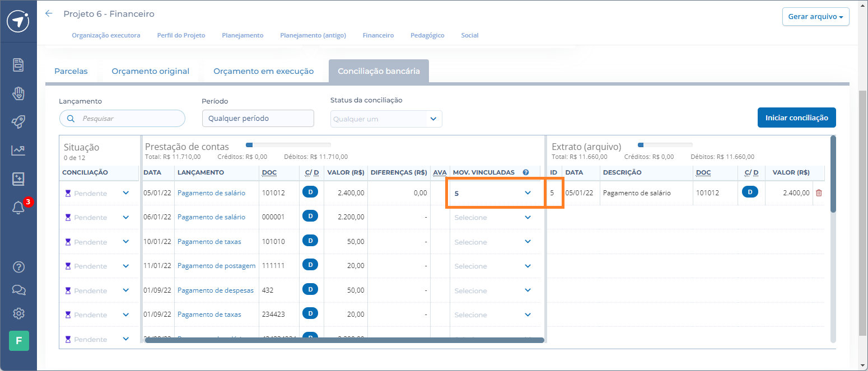Click the D badge for doc 234423
This screenshot has height=371, width=868.
tap(310, 314)
